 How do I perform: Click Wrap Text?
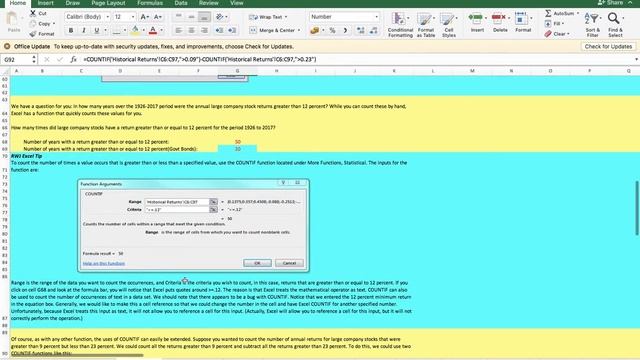pyautogui.click(x=268, y=17)
